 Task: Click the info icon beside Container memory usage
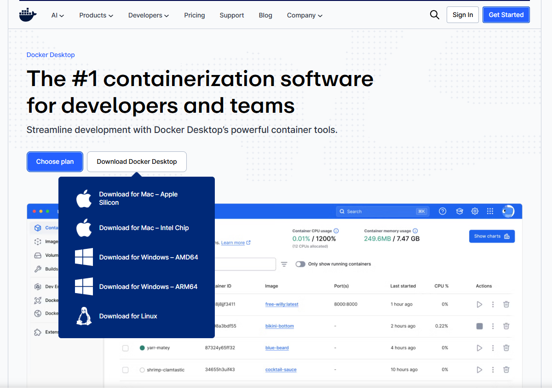coord(415,231)
